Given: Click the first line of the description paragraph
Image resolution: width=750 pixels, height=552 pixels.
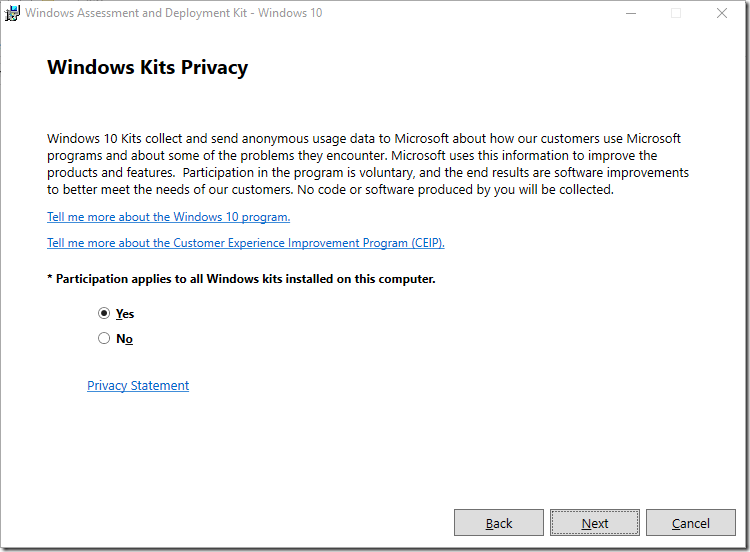Looking at the screenshot, I should 364,139.
